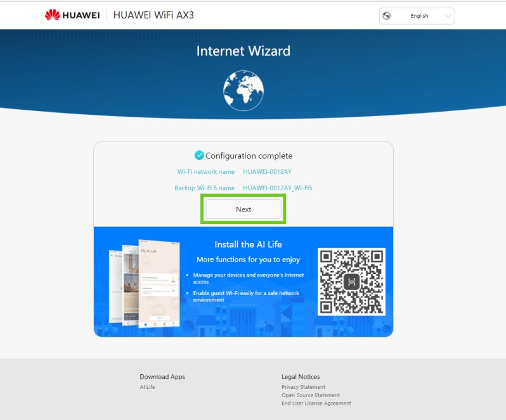Open the Privacy Statement link
This screenshot has height=420, width=506.
click(303, 387)
